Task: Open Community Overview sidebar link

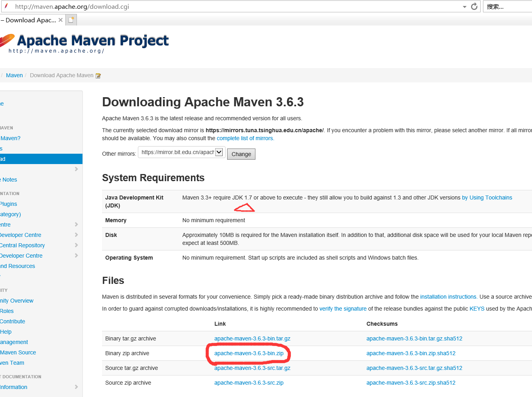Action: click(x=17, y=301)
